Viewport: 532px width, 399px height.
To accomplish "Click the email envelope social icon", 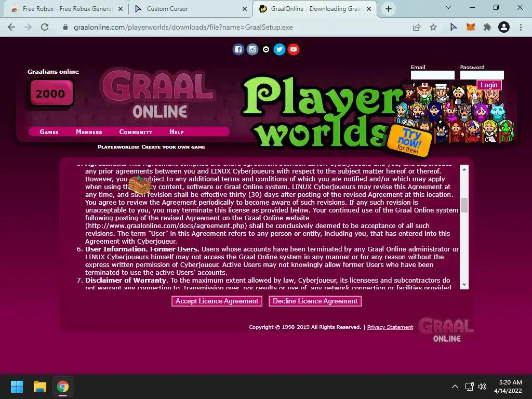I will (x=266, y=49).
